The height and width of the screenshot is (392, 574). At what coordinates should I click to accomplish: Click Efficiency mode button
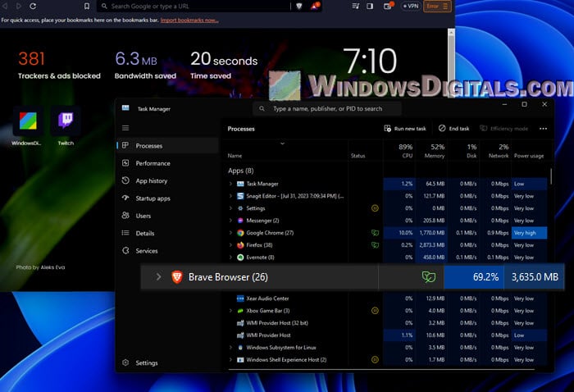click(503, 129)
